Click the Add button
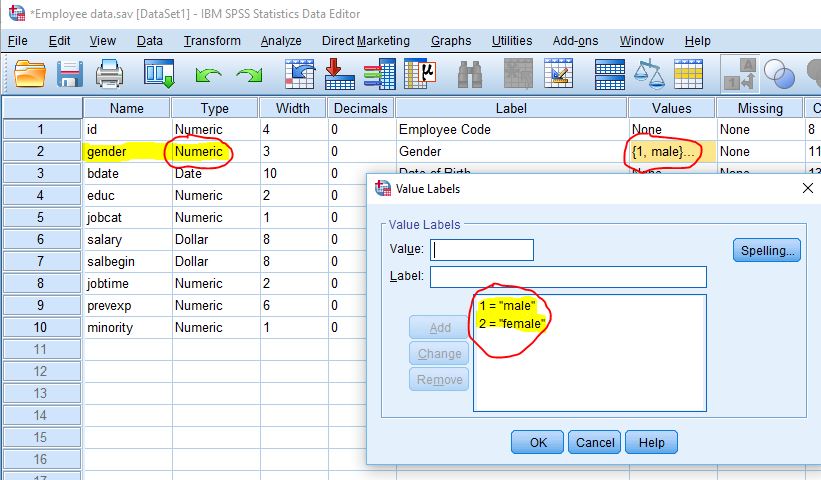The image size is (821, 480). [439, 328]
